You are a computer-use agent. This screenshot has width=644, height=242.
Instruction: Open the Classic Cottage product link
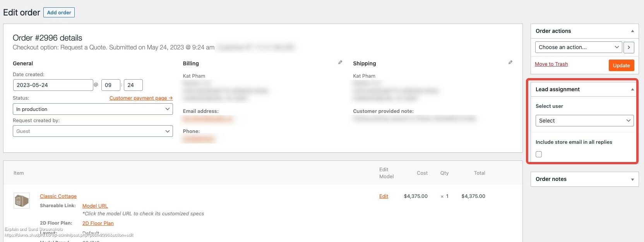[x=58, y=196]
